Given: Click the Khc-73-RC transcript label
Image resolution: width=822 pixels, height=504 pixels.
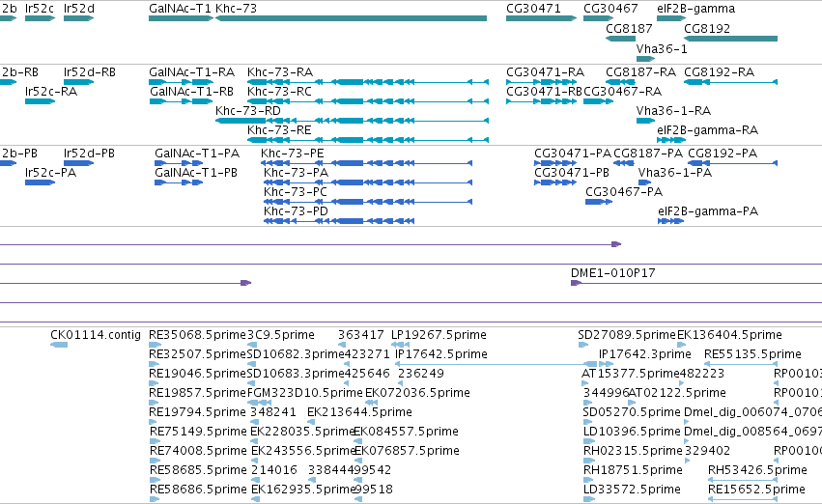Looking at the screenshot, I should point(279,91).
